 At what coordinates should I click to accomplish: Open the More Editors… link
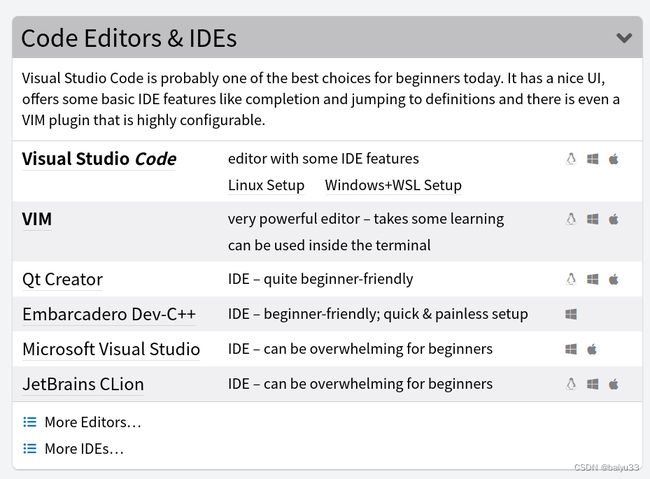point(93,422)
